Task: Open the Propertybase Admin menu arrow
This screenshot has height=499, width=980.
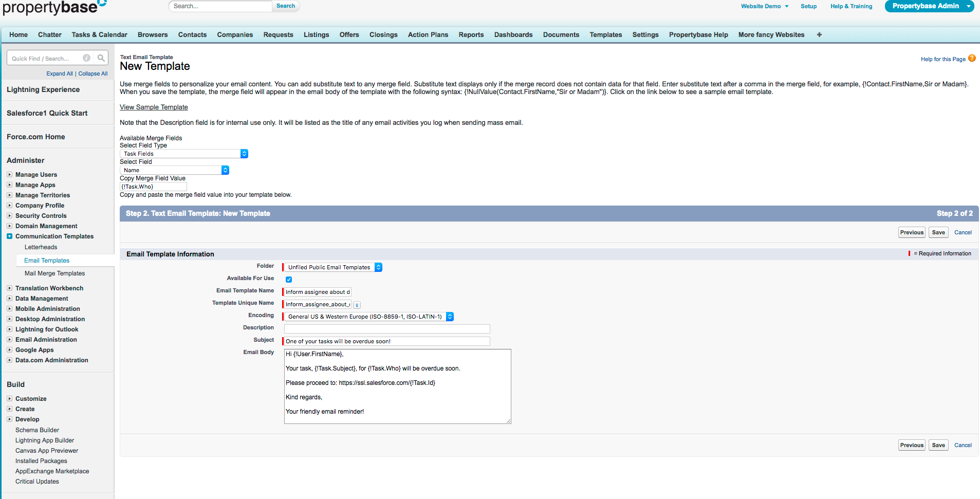Action: coord(969,6)
